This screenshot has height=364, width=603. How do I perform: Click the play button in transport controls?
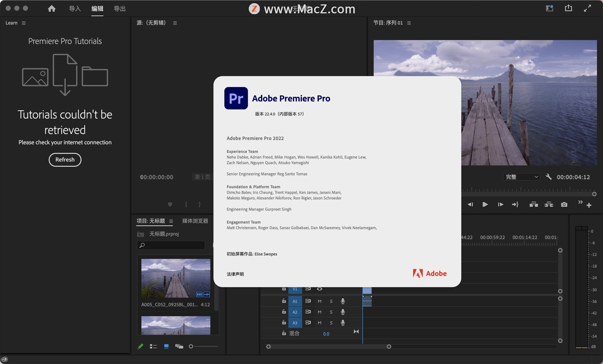coord(485,204)
